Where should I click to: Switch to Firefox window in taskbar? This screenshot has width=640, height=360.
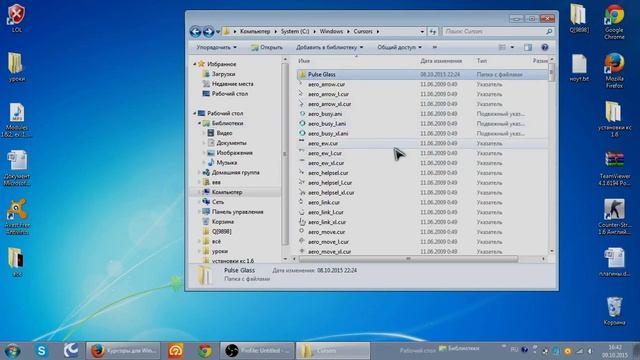tap(123, 351)
